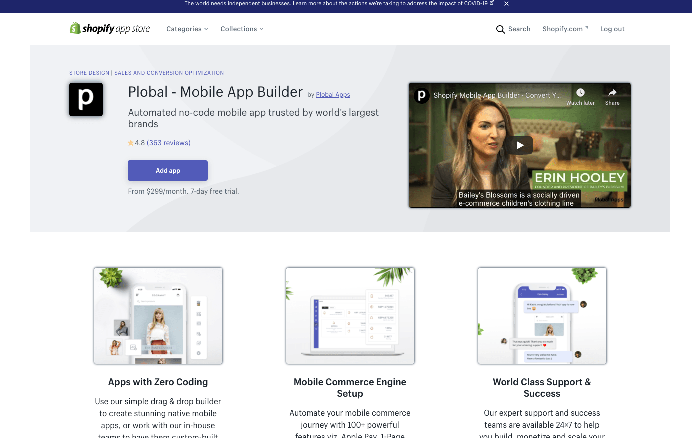Click the World Class Support & Success heading
Image resolution: width=692 pixels, height=438 pixels.
542,388
